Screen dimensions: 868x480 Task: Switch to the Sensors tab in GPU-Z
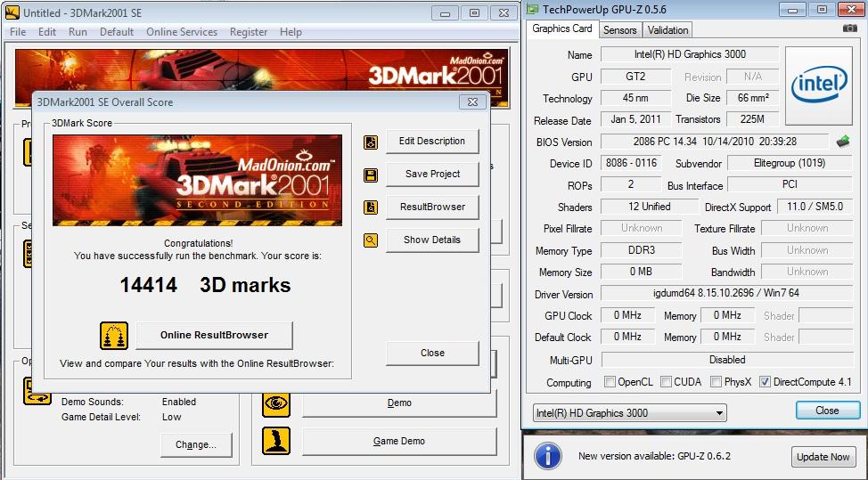(x=619, y=30)
